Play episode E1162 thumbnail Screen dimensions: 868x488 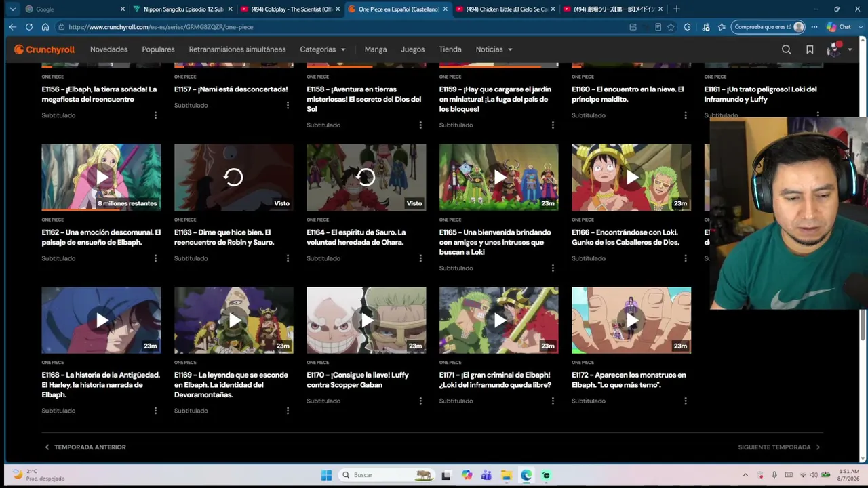point(101,178)
